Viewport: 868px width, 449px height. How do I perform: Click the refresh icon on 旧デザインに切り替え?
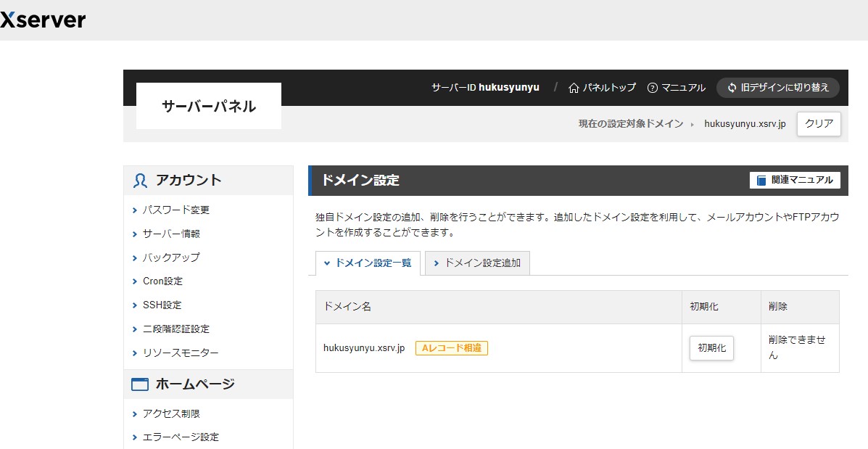732,88
